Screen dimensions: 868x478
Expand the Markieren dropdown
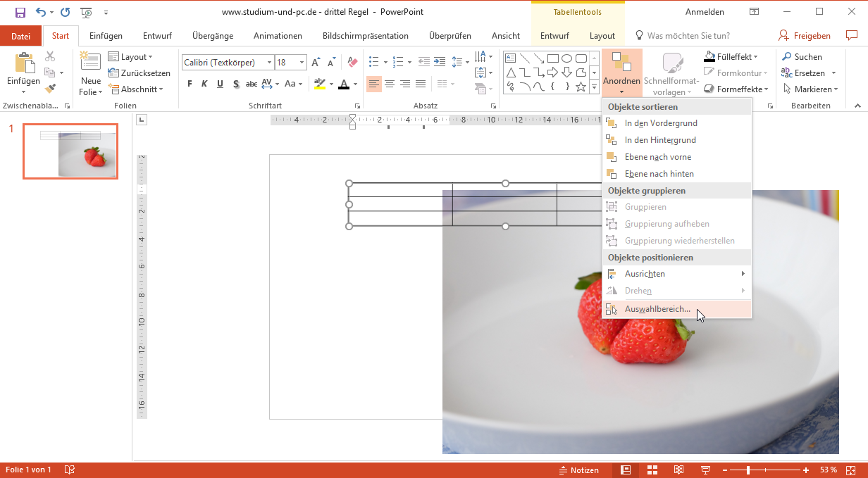pos(810,89)
